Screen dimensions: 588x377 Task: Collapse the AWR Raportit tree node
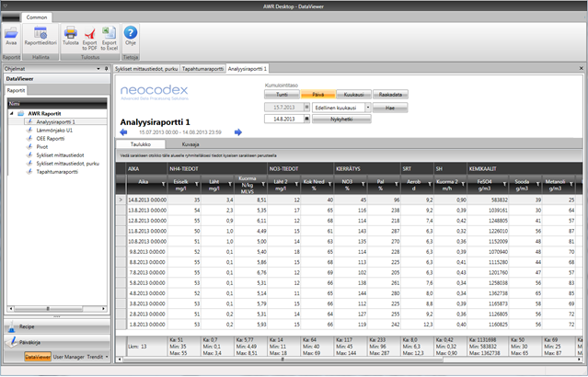pyautogui.click(x=12, y=114)
